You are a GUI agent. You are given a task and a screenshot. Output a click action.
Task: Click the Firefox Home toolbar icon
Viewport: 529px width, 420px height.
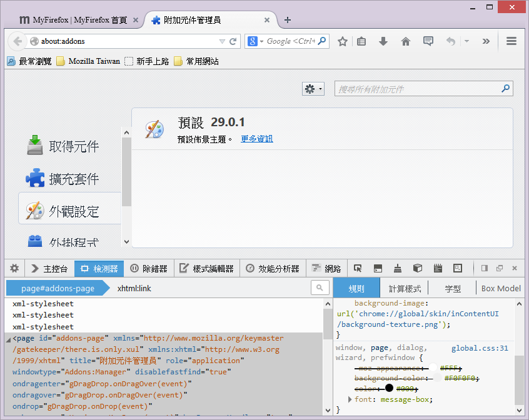(406, 41)
